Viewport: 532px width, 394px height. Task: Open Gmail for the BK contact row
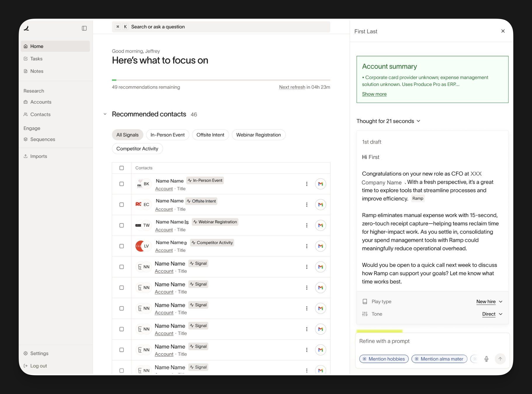(320, 184)
